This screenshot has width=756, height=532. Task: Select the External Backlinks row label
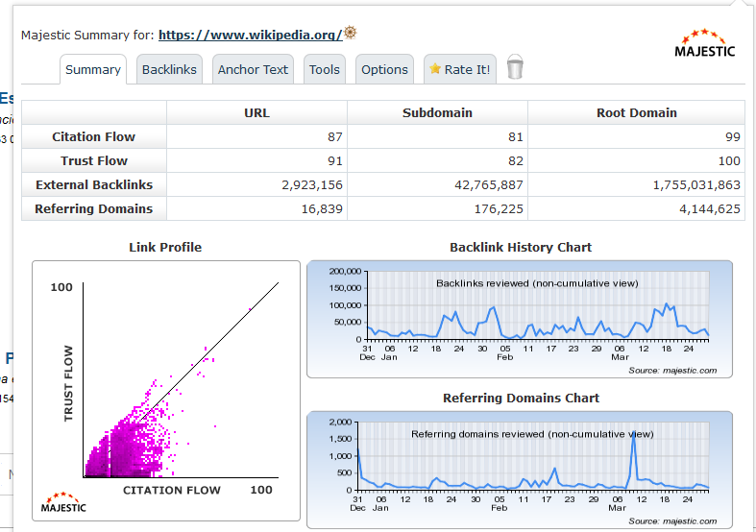(94, 185)
